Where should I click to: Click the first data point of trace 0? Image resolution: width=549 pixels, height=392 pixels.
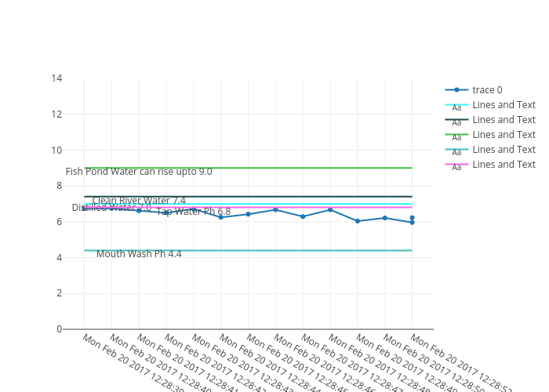(x=85, y=209)
